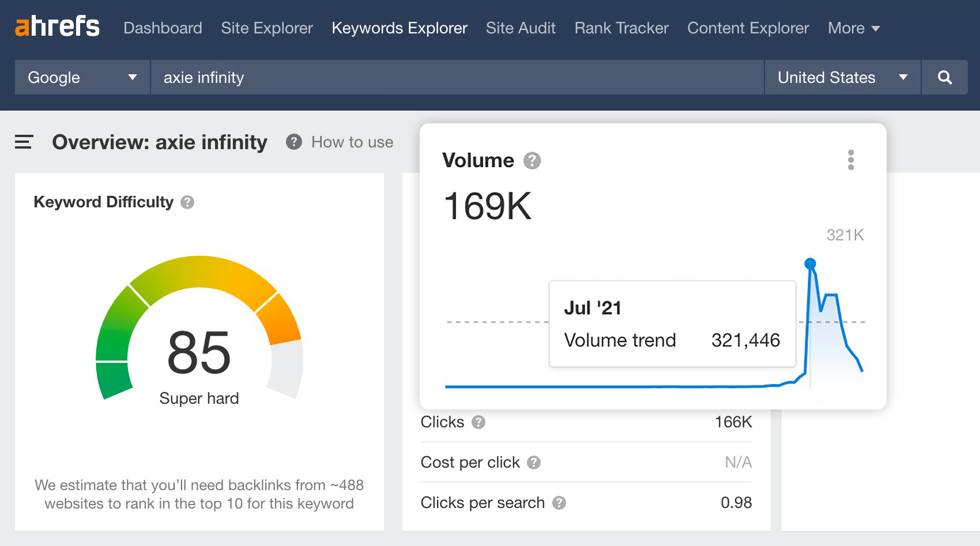This screenshot has width=980, height=546.
Task: Open Content Explorer
Action: coord(747,28)
